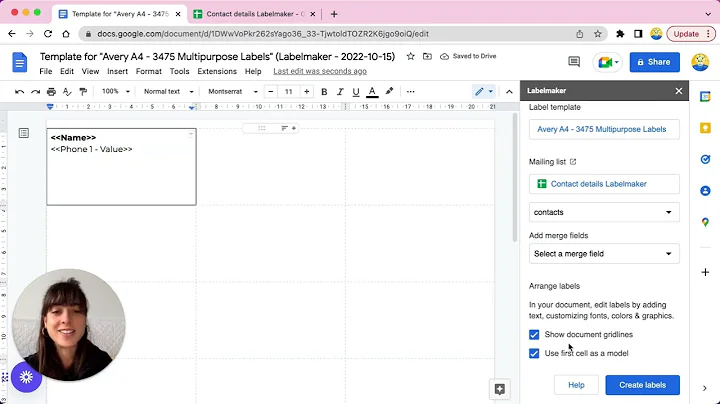
Task: Toggle bold formatting
Action: [x=324, y=92]
